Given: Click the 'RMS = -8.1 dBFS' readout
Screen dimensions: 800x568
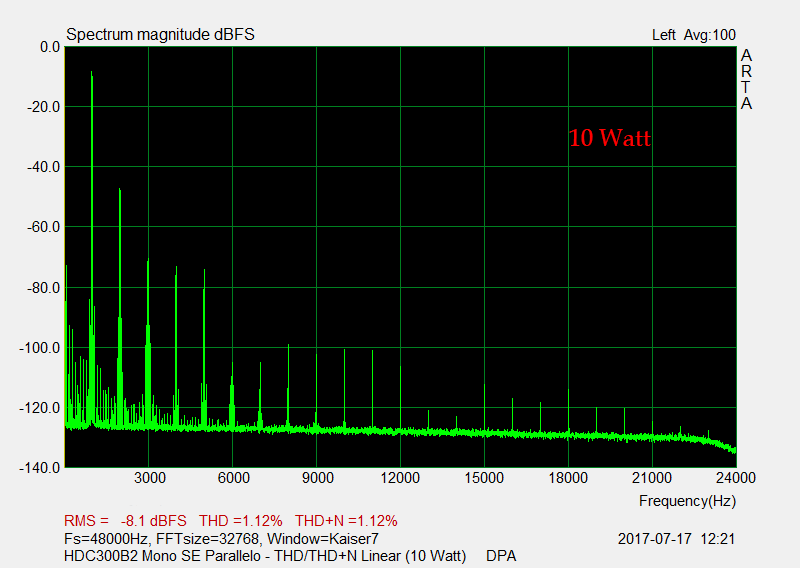Looking at the screenshot, I should pyautogui.click(x=125, y=521).
